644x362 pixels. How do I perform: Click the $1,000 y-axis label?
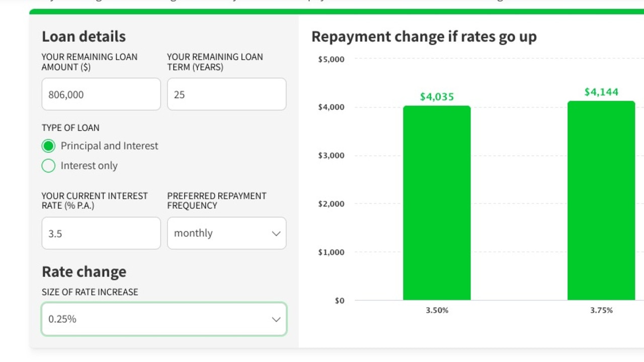331,252
